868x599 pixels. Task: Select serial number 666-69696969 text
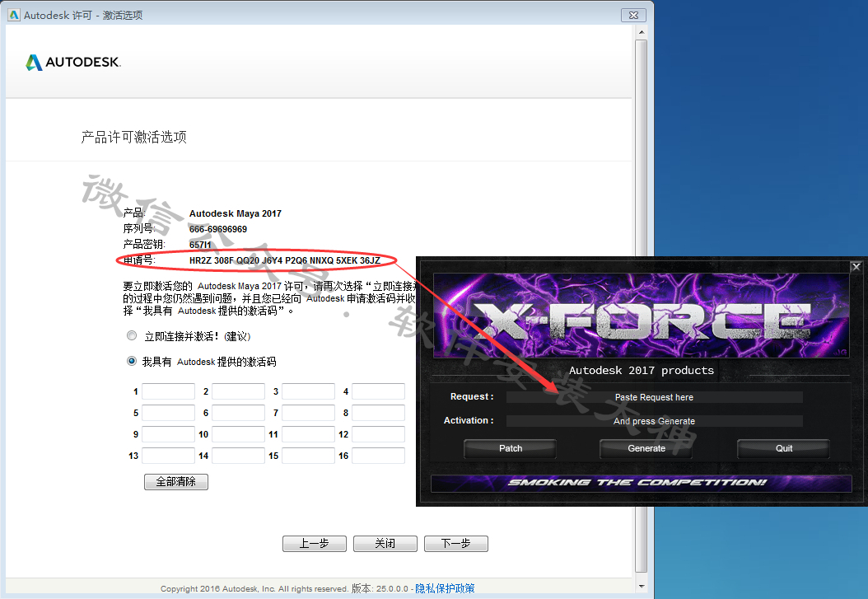click(218, 229)
